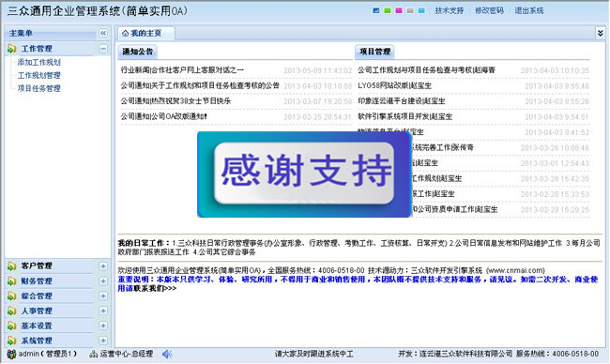
Task: Click the 工作管理 folder icon
Action: 12,49
